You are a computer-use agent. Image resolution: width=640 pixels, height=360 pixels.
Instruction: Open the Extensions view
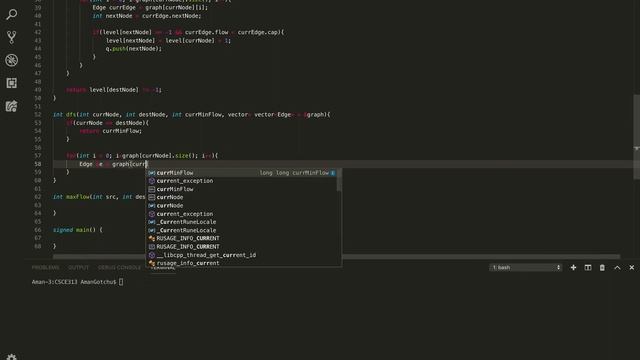11,83
